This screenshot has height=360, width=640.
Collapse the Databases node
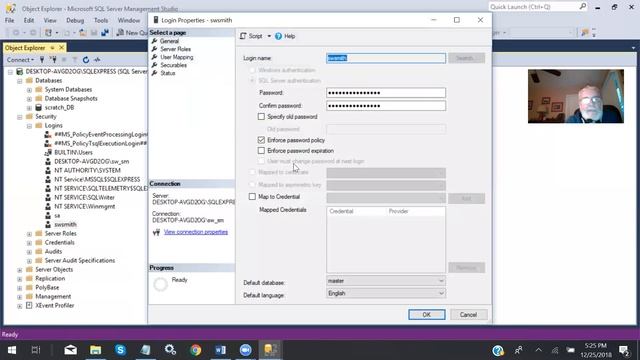coord(20,81)
